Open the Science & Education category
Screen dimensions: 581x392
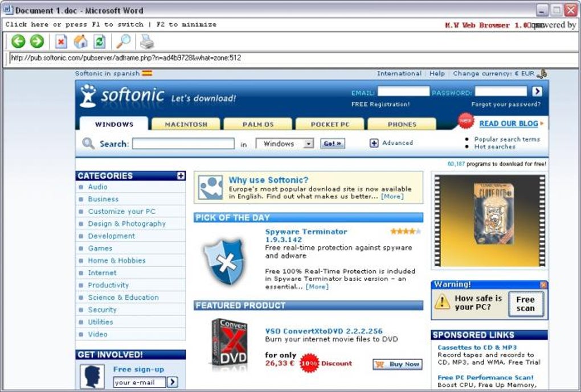[x=123, y=297]
